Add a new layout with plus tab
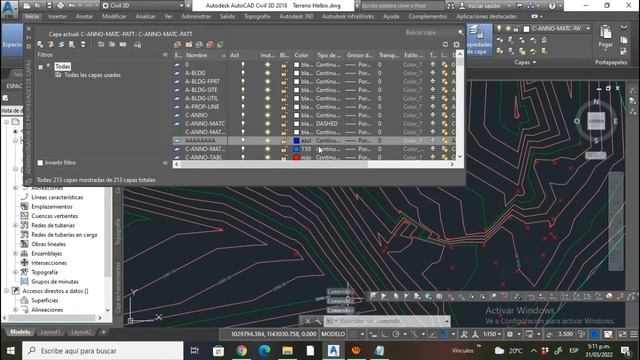Viewport: 640px width, 360px height. (104, 332)
